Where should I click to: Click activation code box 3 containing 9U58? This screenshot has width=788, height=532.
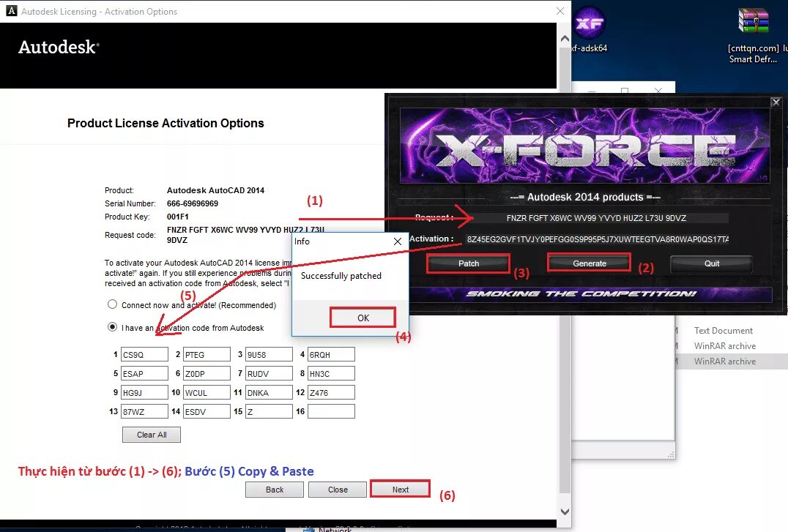pyautogui.click(x=269, y=354)
